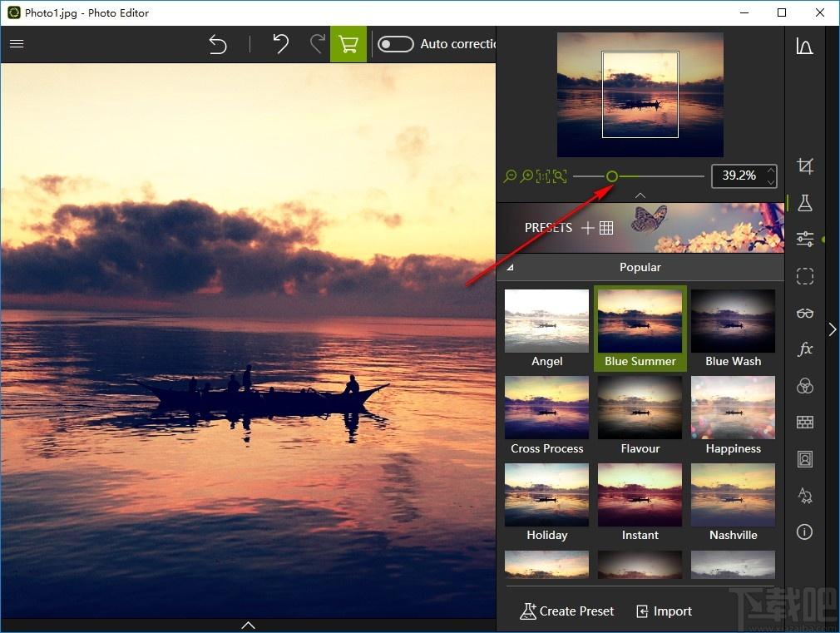Open the text overlay tool icon
Screen dimensions: 840x633
pos(804,495)
